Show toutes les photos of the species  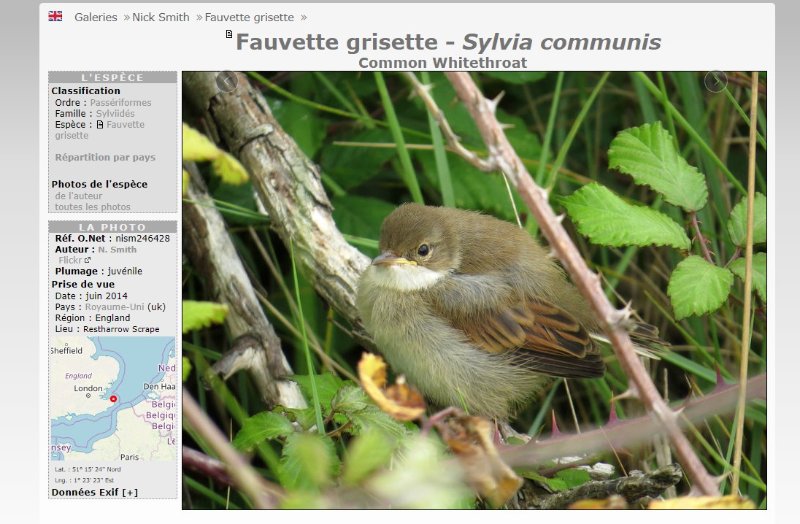92,207
